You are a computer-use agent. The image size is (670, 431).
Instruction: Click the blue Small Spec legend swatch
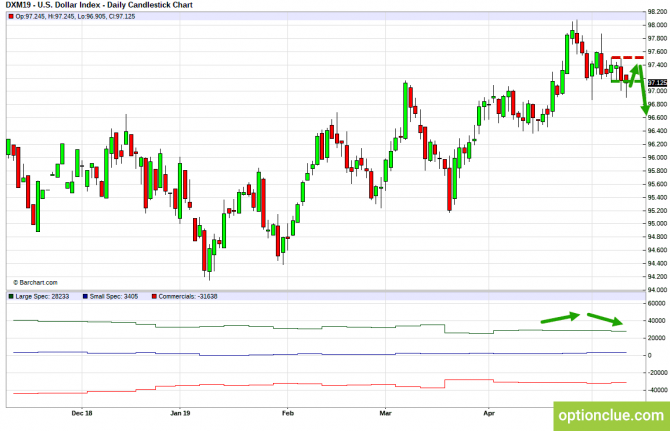[x=85, y=296]
